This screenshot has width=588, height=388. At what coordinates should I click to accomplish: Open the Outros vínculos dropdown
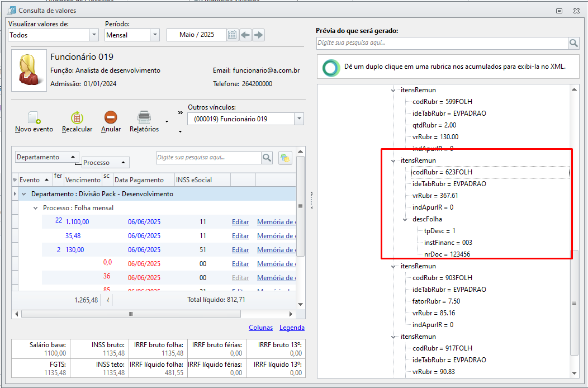tap(299, 119)
